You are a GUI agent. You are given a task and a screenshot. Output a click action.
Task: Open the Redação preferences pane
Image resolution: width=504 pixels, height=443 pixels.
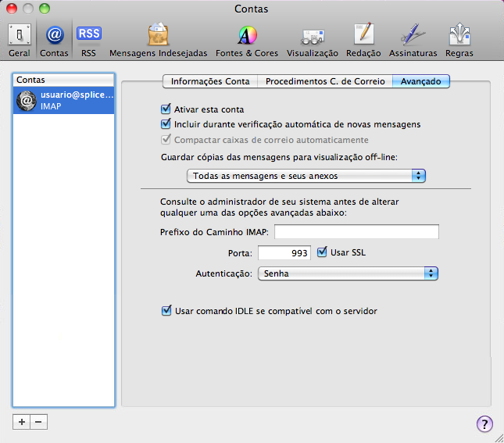(363, 41)
